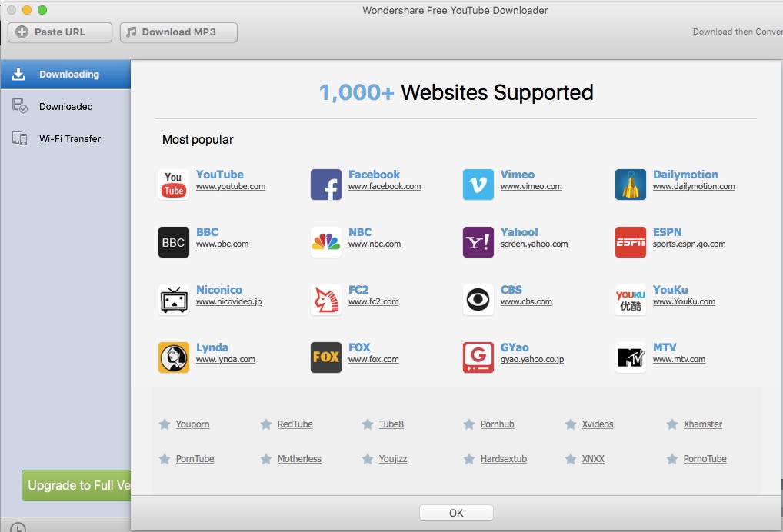Click the Niconico TV logo icon

coord(174,299)
